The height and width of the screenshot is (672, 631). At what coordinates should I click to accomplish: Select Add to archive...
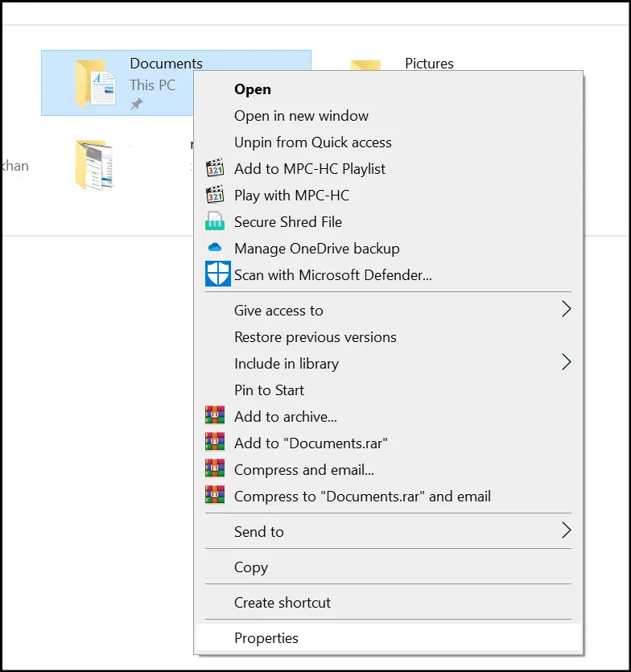pyautogui.click(x=389, y=417)
